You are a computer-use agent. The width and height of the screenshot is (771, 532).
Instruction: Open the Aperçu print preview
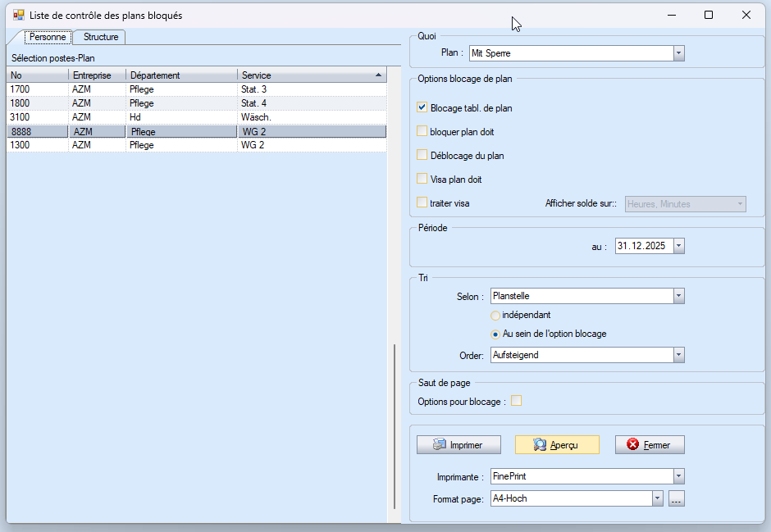(x=557, y=444)
